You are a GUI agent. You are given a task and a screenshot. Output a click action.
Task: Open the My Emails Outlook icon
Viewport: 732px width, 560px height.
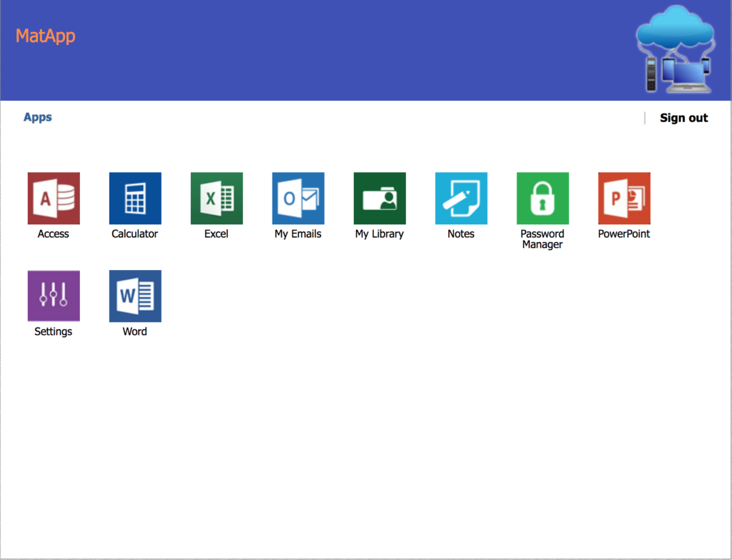click(298, 199)
